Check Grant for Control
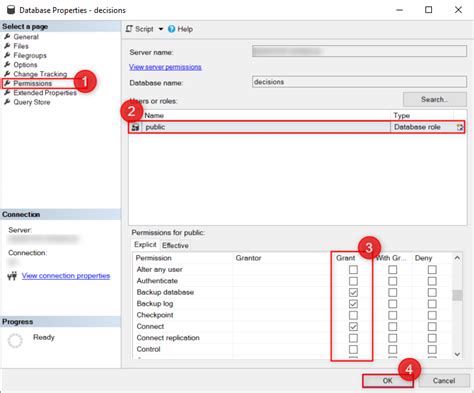The image size is (474, 393). [x=353, y=349]
